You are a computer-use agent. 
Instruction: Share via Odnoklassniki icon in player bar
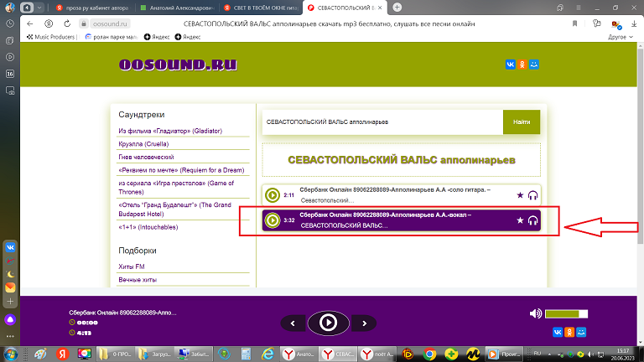click(569, 332)
